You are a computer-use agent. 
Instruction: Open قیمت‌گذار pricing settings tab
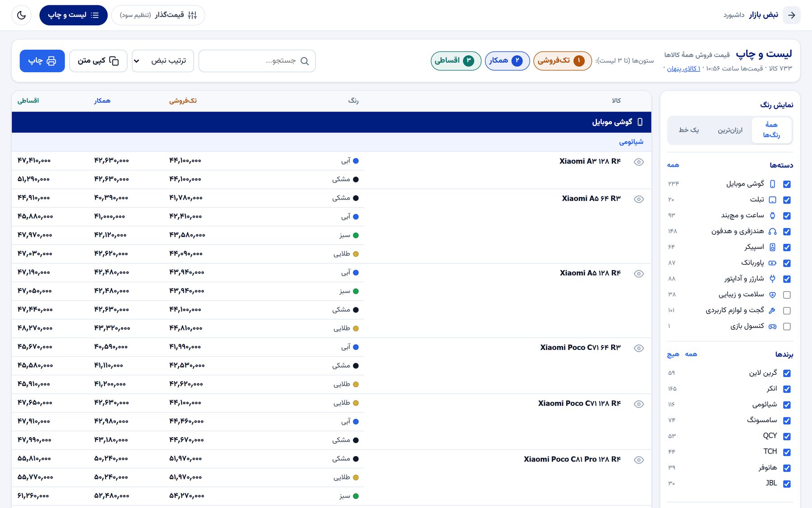click(x=158, y=15)
